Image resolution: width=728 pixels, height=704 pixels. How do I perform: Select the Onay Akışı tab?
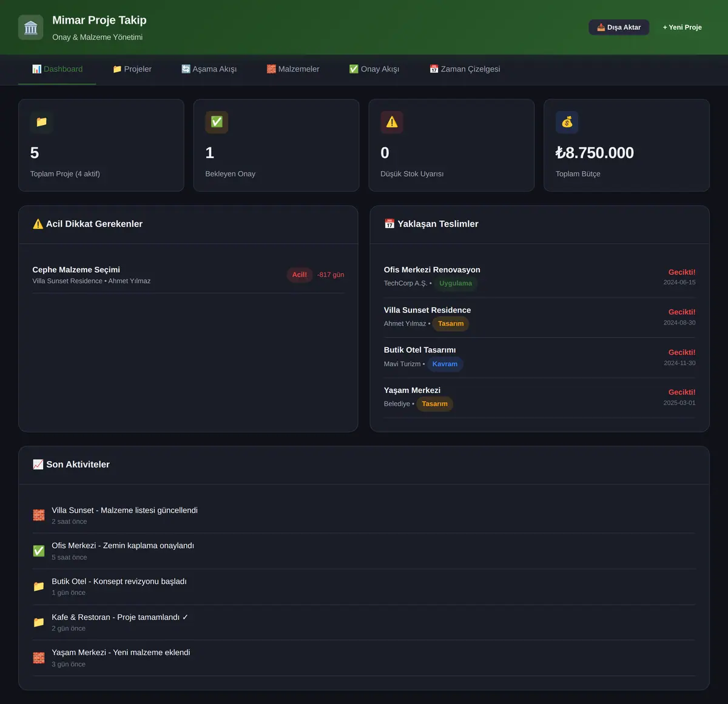tap(374, 69)
